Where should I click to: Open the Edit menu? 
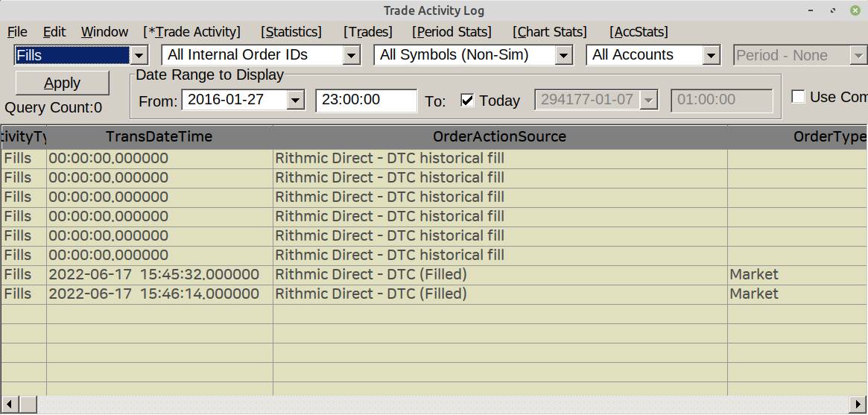[x=54, y=32]
